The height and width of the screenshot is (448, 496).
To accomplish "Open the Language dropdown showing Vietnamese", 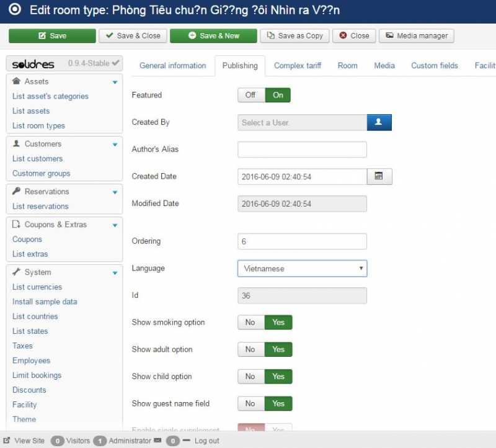I will (x=302, y=269).
